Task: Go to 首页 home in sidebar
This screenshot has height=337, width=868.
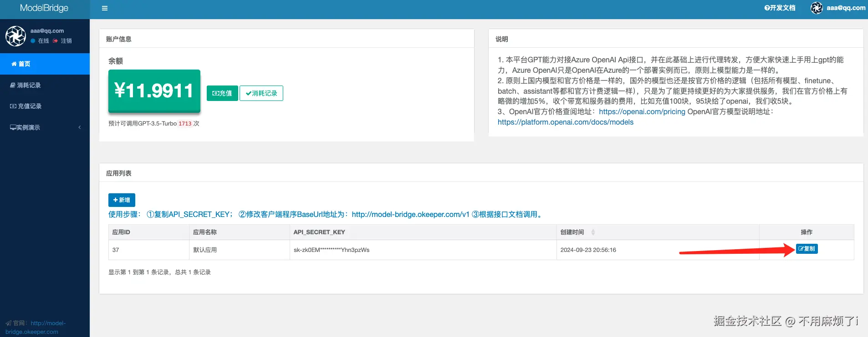Action: tap(45, 64)
